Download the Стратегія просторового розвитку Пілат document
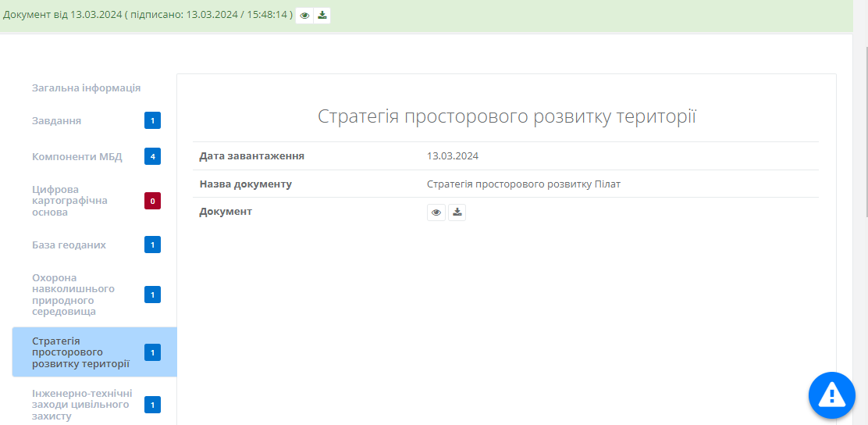 (x=457, y=212)
